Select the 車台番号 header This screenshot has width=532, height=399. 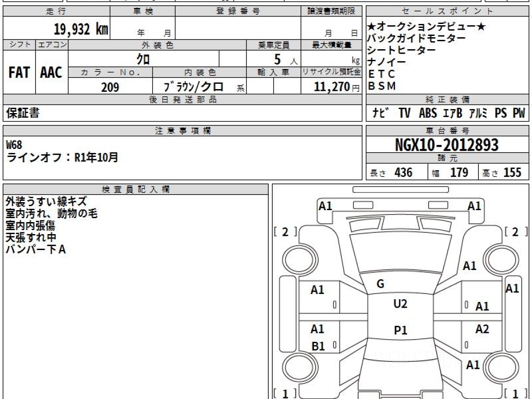(x=448, y=131)
